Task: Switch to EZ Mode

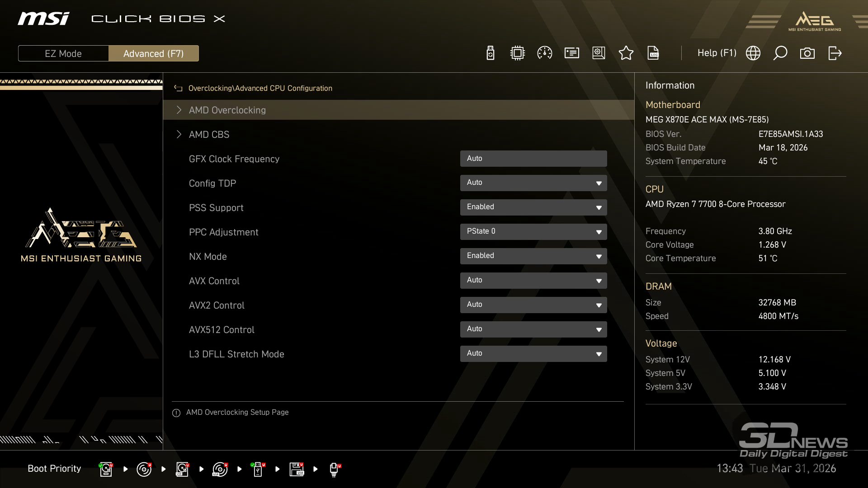Action: tap(63, 53)
